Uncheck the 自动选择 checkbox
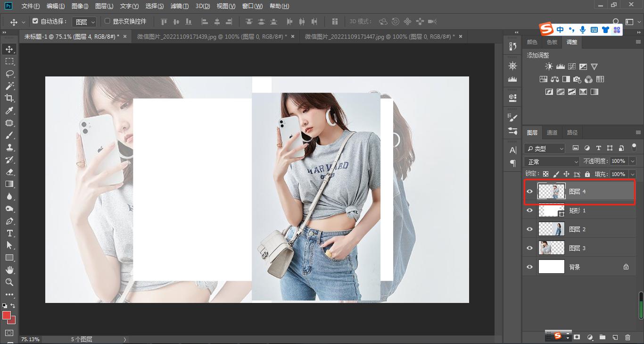 (35, 21)
